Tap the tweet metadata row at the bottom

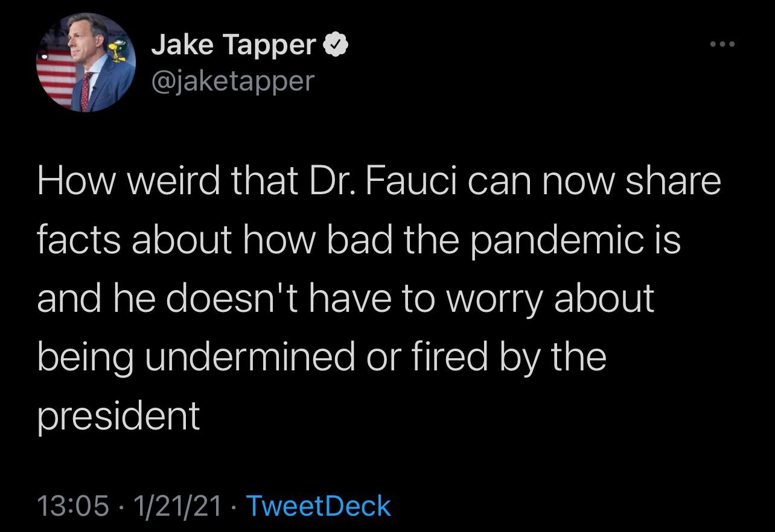click(211, 507)
